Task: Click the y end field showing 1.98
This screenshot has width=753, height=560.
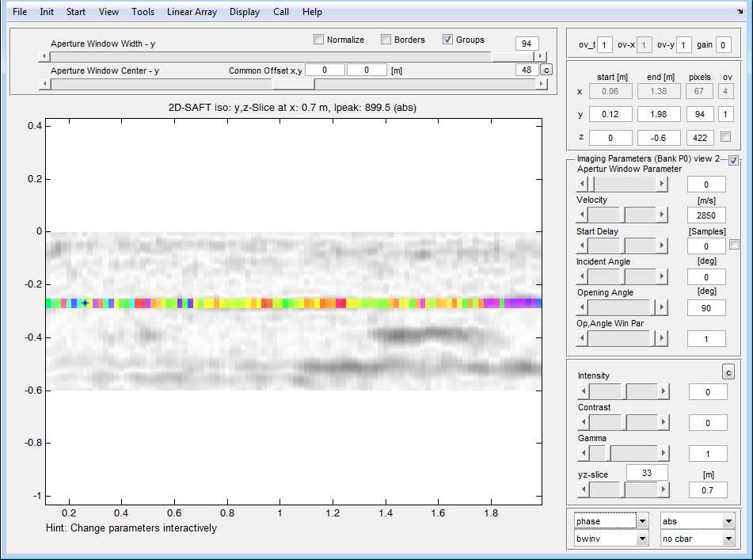Action: 659,114
